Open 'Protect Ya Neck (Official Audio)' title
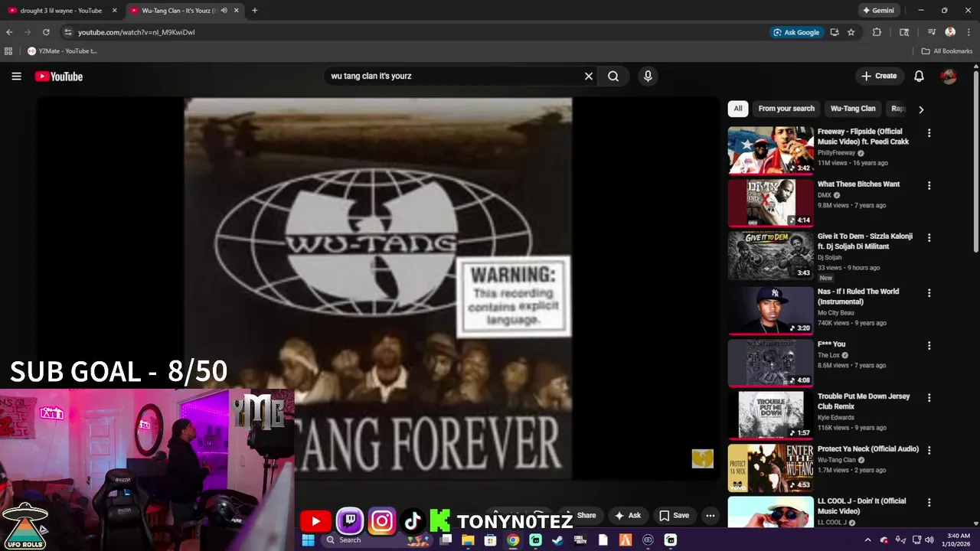 click(x=868, y=449)
